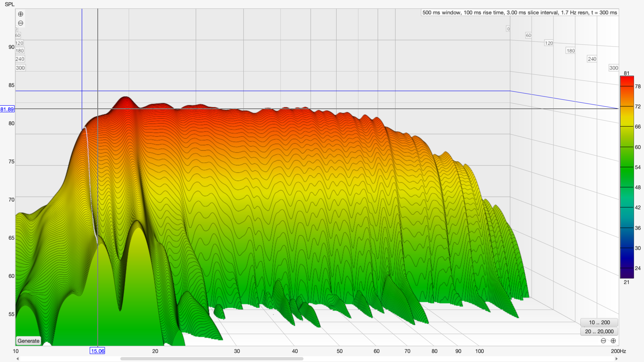The height and width of the screenshot is (362, 644).
Task: Zoom out the frequency axis near 200Hz
Action: pos(603,341)
